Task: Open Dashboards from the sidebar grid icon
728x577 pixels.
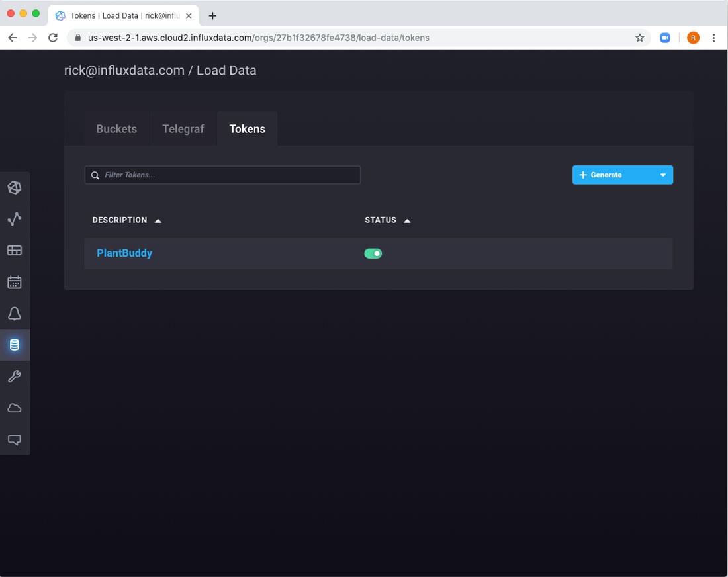Action: pos(15,250)
